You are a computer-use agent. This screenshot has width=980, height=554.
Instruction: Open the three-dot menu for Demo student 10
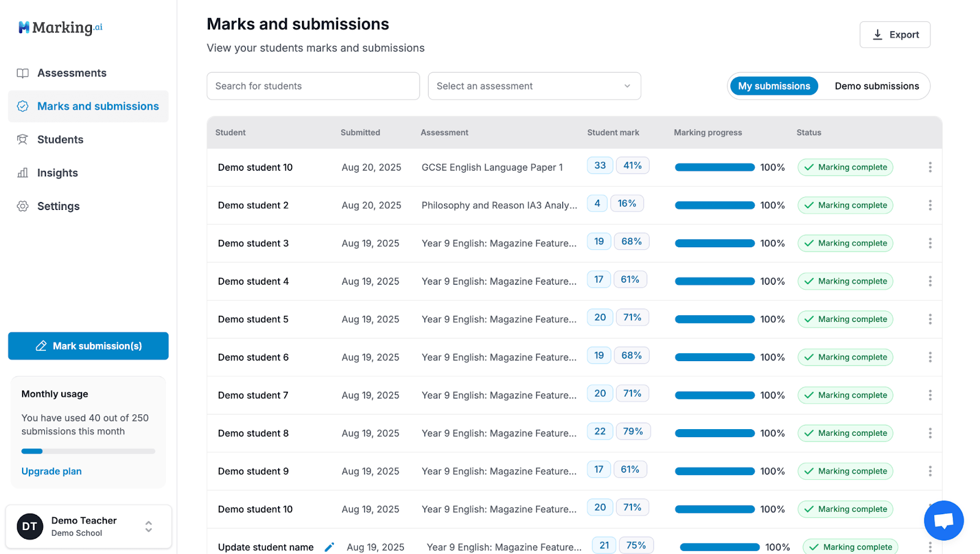tap(930, 167)
